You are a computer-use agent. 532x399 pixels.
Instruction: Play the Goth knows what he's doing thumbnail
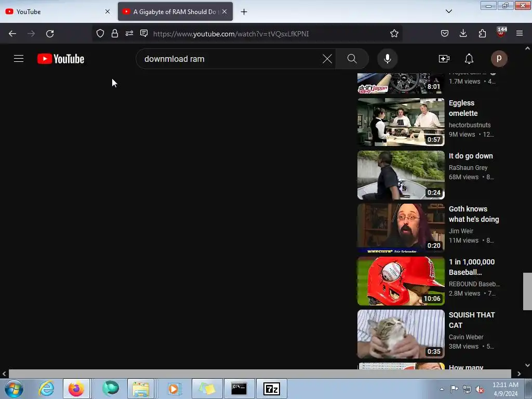[401, 228]
